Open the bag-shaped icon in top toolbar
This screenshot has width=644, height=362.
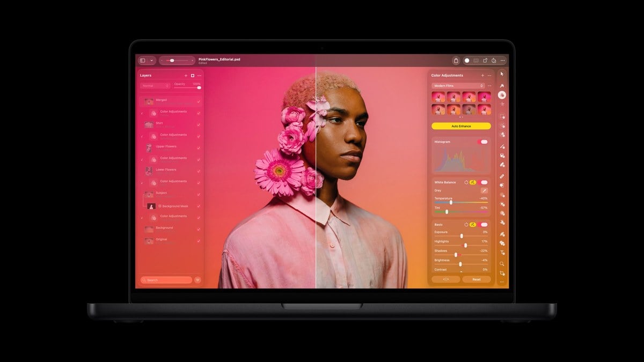click(456, 61)
